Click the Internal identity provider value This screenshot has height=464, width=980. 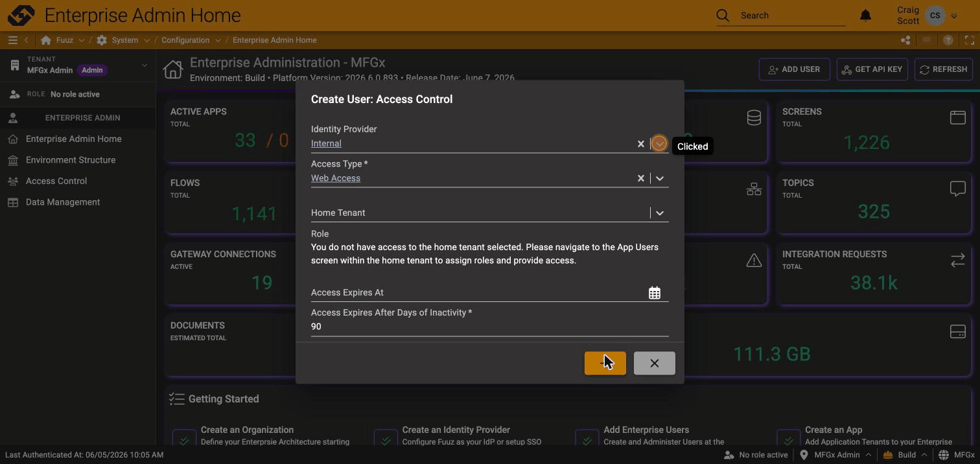tap(326, 144)
